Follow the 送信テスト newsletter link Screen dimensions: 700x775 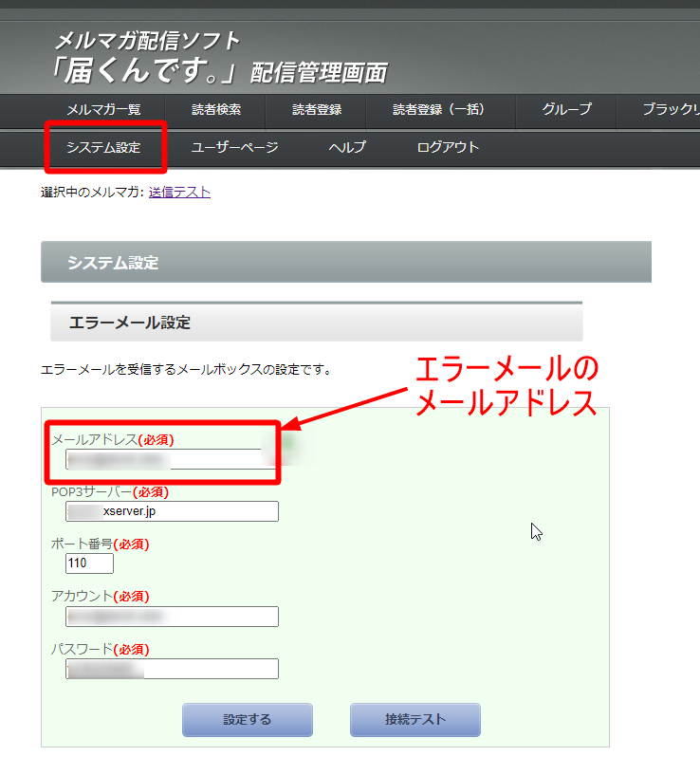(179, 193)
